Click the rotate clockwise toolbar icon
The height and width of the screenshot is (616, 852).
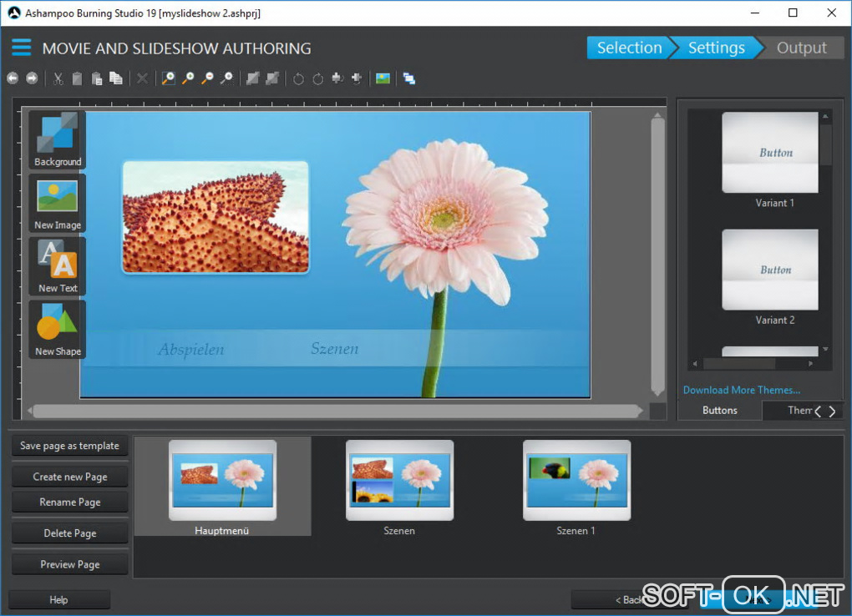coord(318,78)
